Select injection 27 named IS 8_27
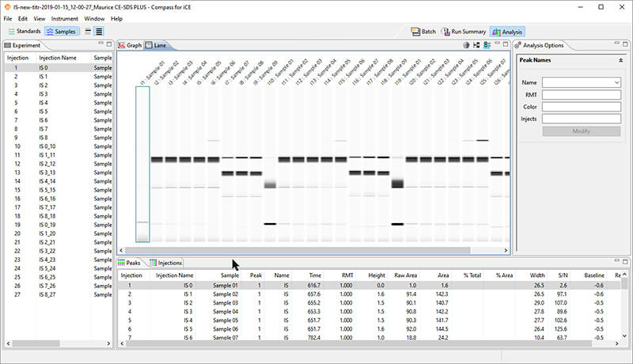This screenshot has height=364, width=633. [x=59, y=294]
